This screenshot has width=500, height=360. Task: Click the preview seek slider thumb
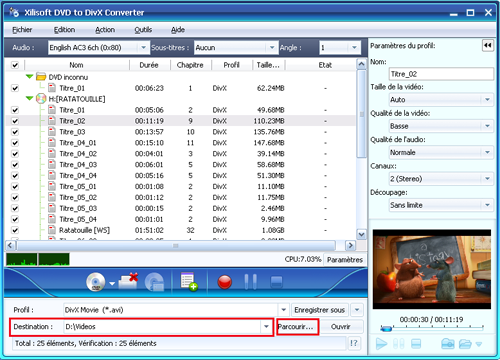tap(386, 329)
